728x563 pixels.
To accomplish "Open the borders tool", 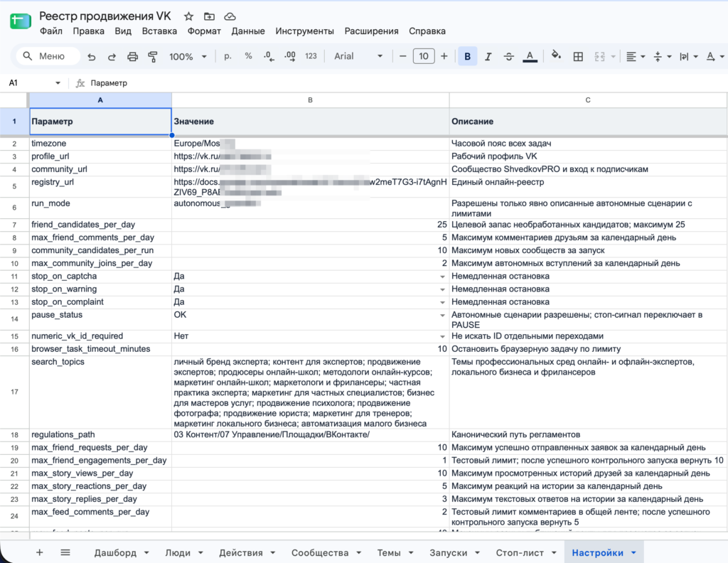I will [578, 57].
